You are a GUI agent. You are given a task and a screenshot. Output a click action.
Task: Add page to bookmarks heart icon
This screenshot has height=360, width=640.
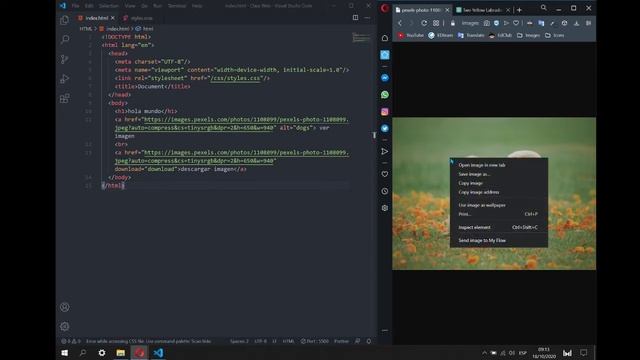tap(516, 23)
